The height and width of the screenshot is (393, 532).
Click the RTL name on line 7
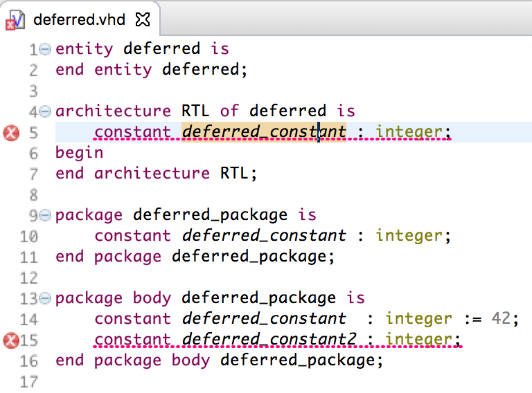point(234,173)
